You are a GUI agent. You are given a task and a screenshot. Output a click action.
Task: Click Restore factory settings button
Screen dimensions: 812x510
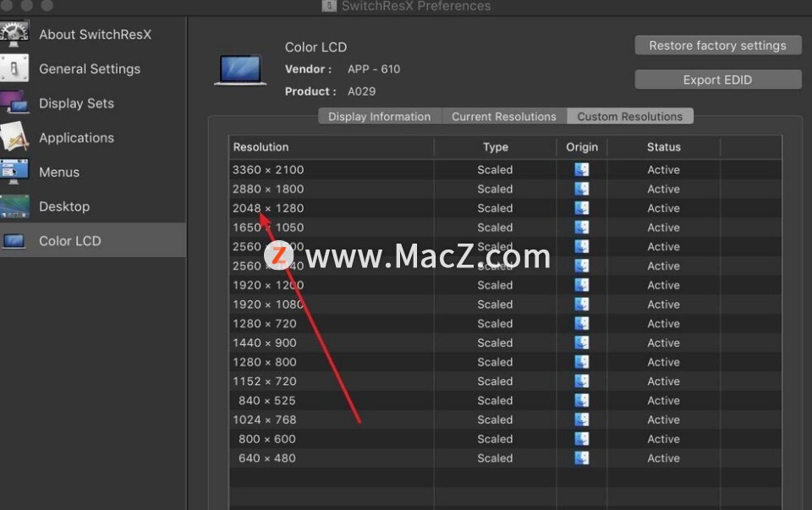click(x=718, y=46)
